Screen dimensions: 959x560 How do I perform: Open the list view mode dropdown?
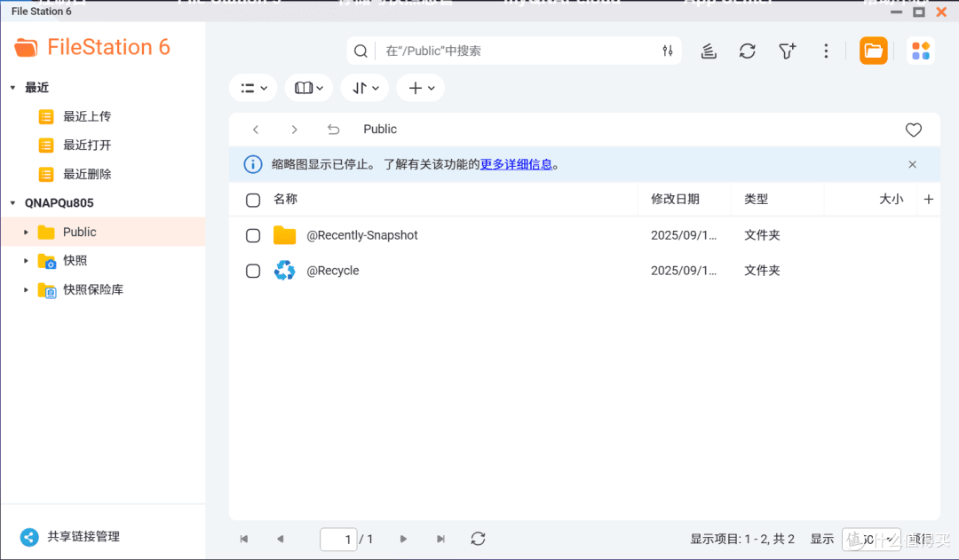pyautogui.click(x=253, y=88)
